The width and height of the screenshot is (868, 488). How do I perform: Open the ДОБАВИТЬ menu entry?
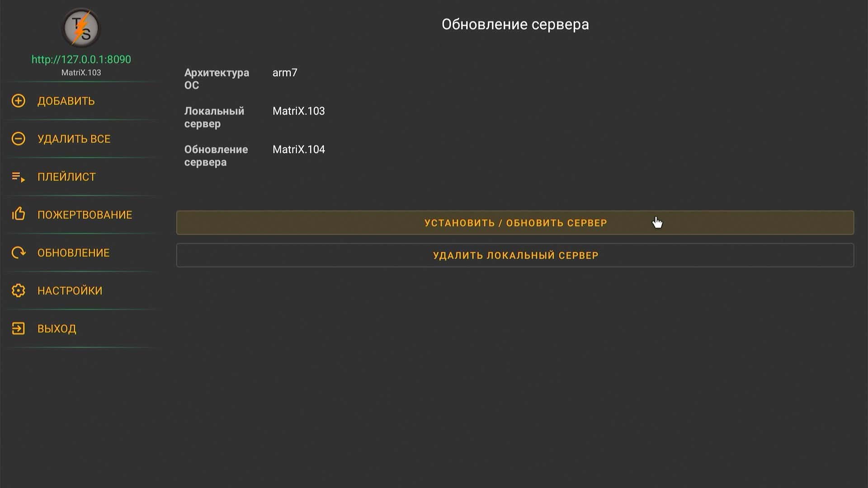(81, 101)
